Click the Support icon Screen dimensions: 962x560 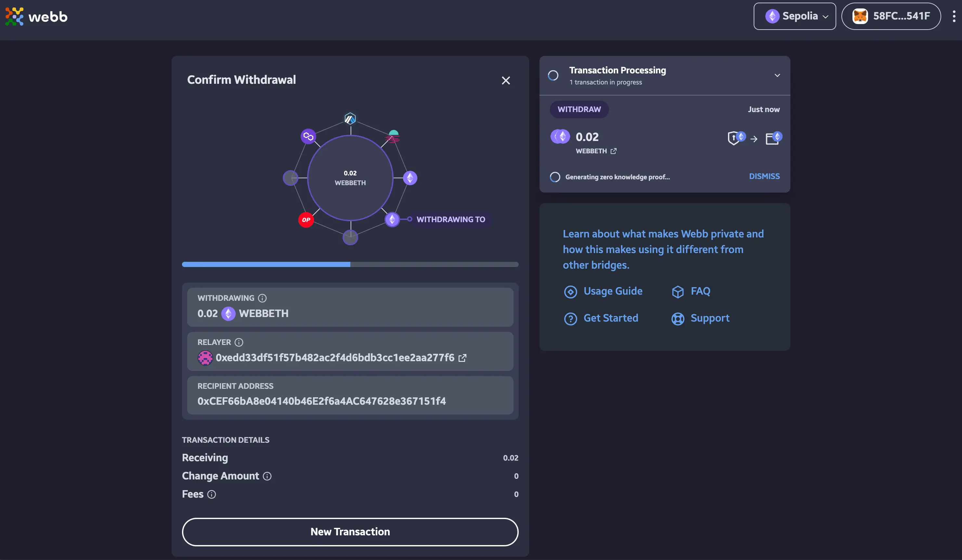677,318
